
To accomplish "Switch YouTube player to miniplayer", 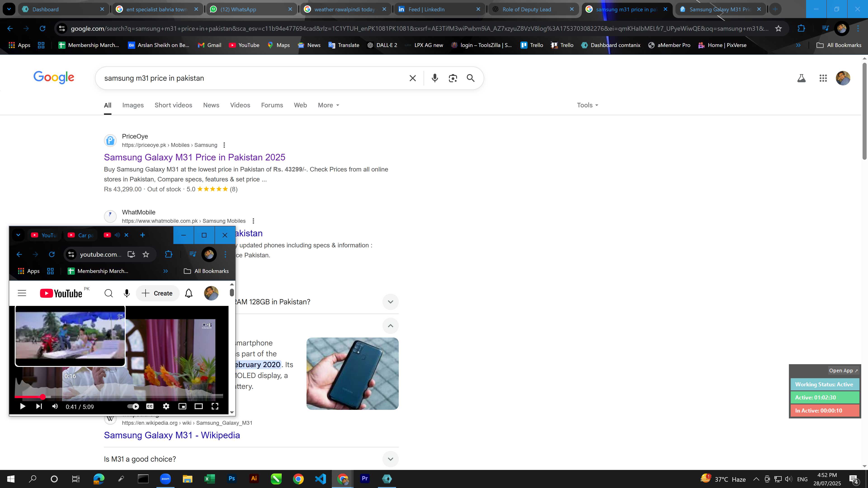I will pyautogui.click(x=182, y=406).
